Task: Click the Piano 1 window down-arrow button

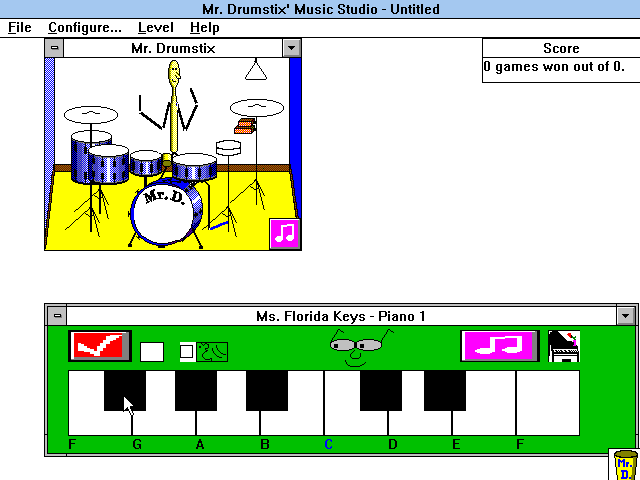Action: pos(625,316)
